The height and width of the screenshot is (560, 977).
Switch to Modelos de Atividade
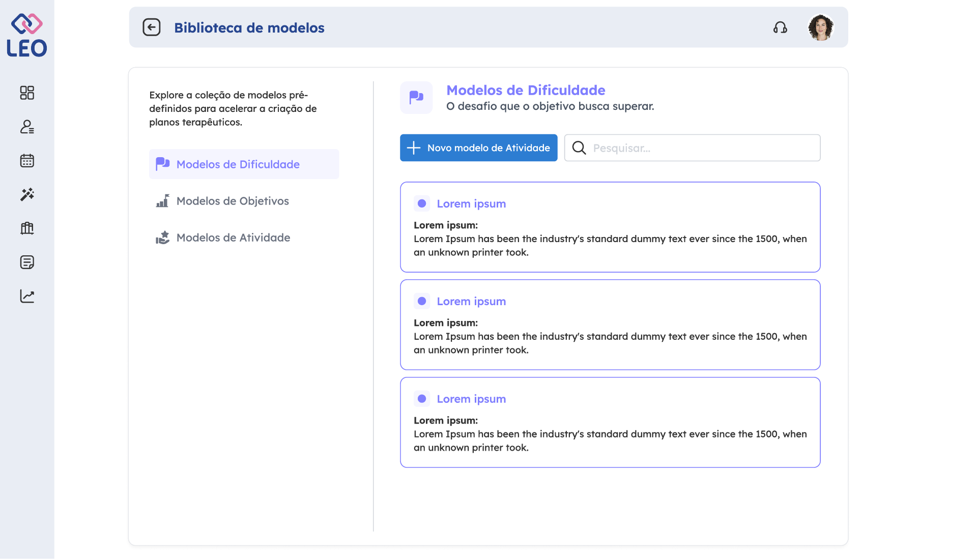click(x=233, y=238)
